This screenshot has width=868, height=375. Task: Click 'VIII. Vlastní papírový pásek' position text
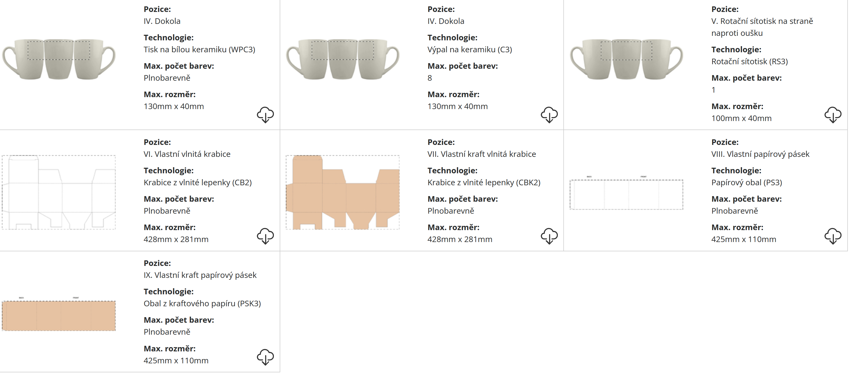[760, 154]
